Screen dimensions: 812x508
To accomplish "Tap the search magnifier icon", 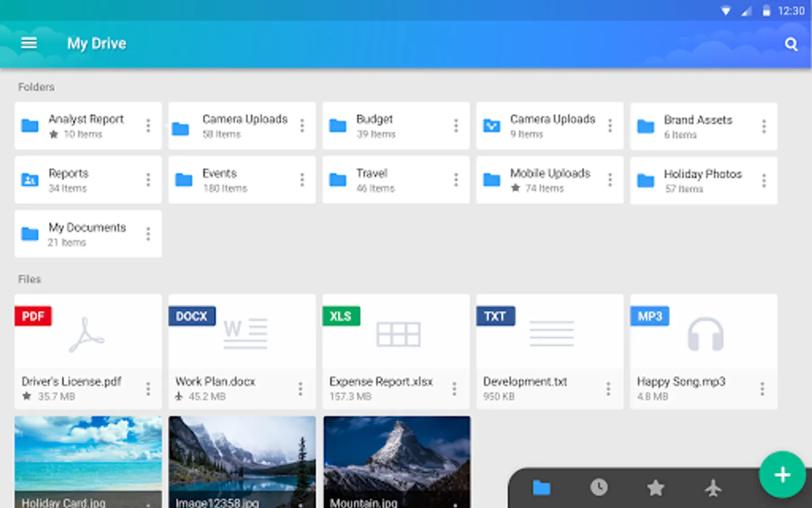I will point(791,44).
